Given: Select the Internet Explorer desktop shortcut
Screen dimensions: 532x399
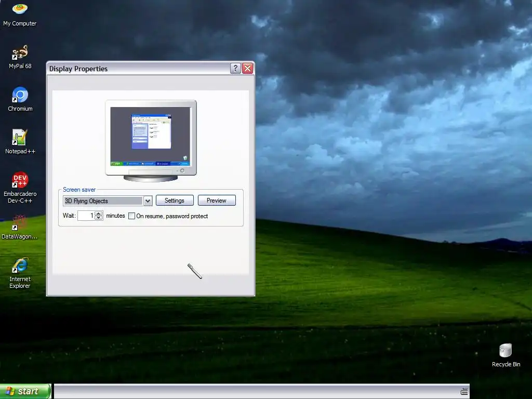Looking at the screenshot, I should [x=20, y=273].
